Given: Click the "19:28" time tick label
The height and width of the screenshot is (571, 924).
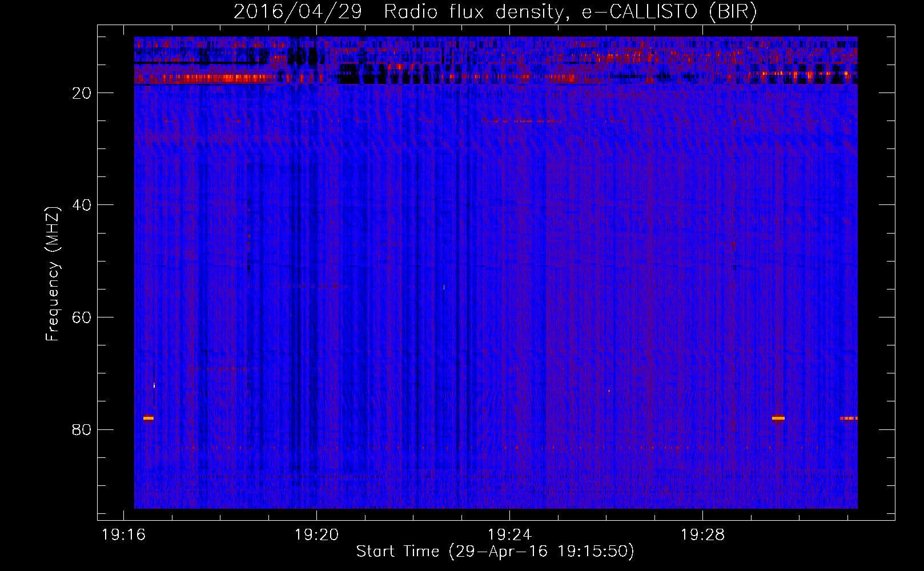Looking at the screenshot, I should point(702,535).
